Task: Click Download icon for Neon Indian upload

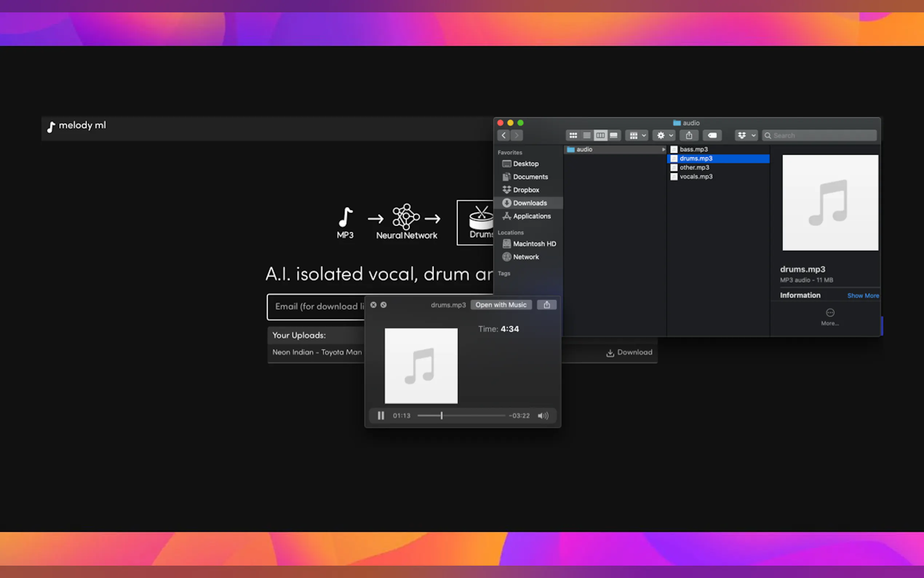Action: pyautogui.click(x=610, y=353)
